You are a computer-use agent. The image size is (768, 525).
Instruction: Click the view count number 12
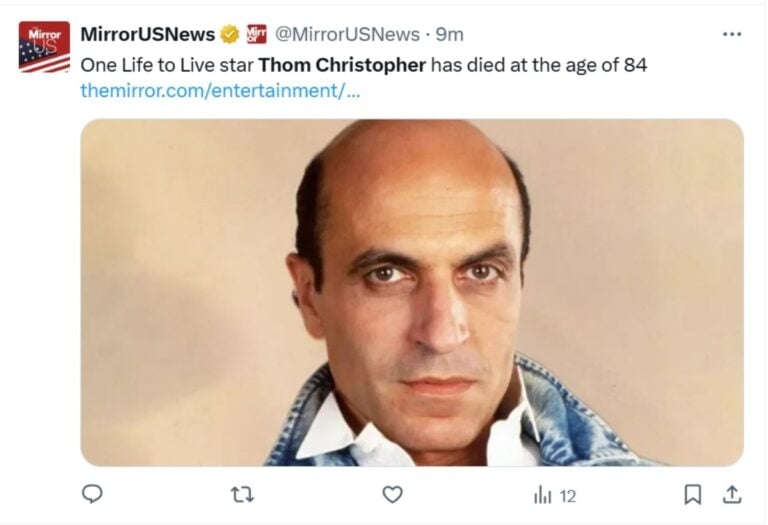[567, 496]
